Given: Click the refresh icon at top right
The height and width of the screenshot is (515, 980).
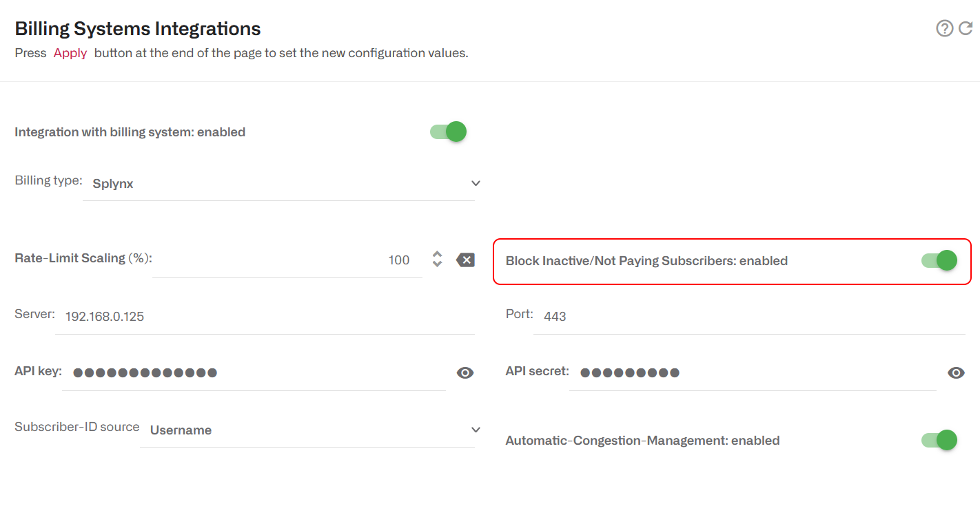Looking at the screenshot, I should click(x=965, y=28).
